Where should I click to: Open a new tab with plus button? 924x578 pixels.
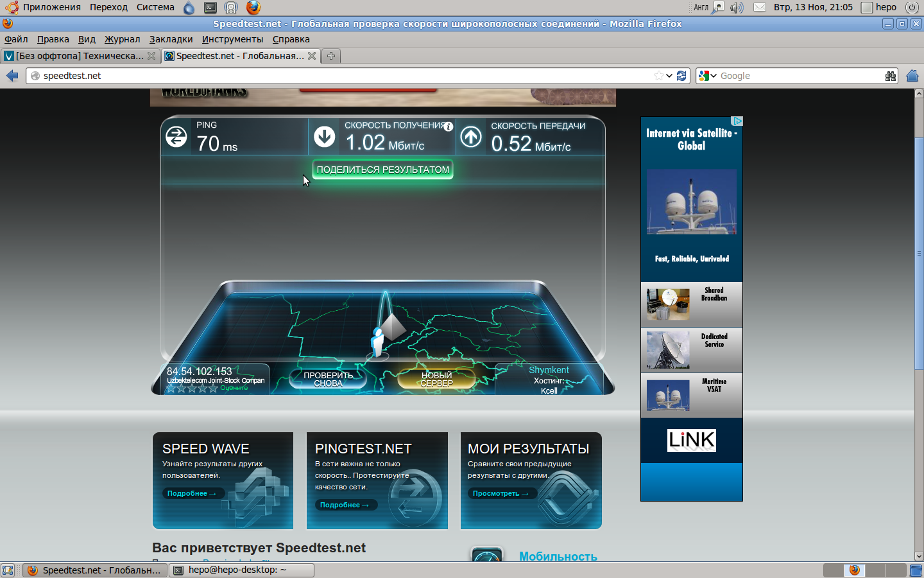click(x=331, y=56)
